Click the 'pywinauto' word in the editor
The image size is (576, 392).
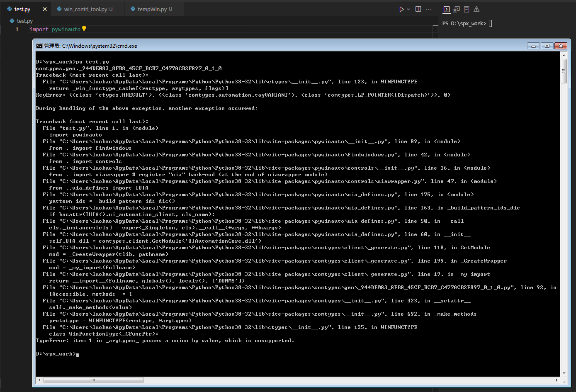coord(66,29)
